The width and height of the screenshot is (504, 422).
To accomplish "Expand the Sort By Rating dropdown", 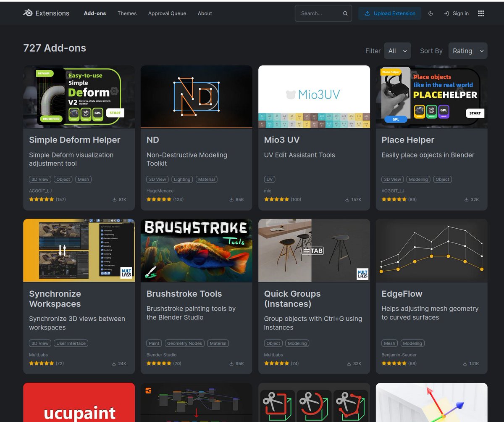I will click(x=468, y=51).
